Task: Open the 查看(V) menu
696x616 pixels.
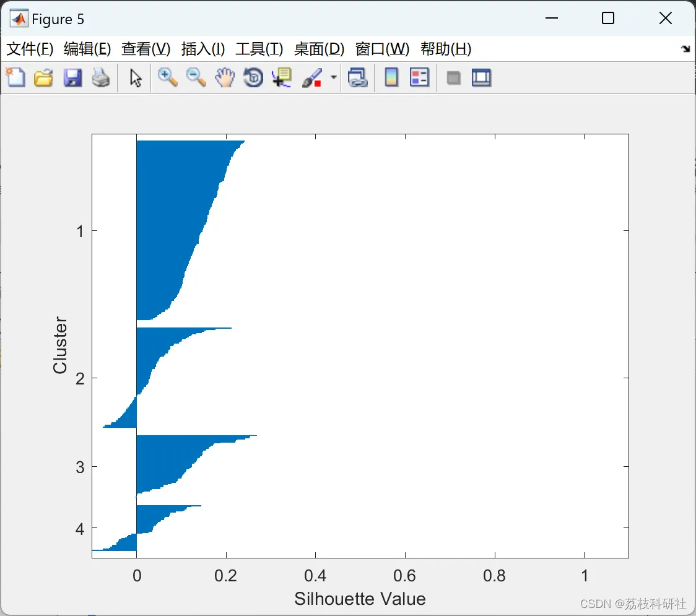Action: [x=146, y=49]
